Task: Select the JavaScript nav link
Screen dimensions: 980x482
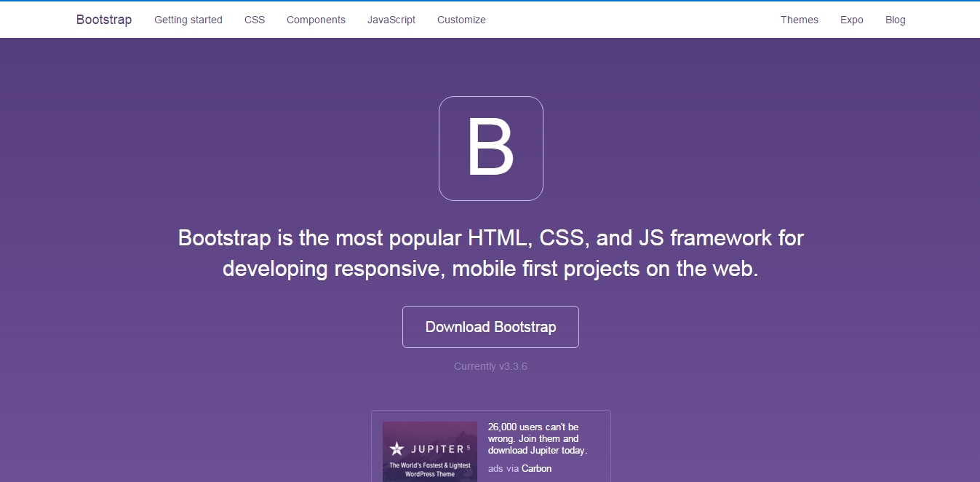Action: click(x=391, y=20)
